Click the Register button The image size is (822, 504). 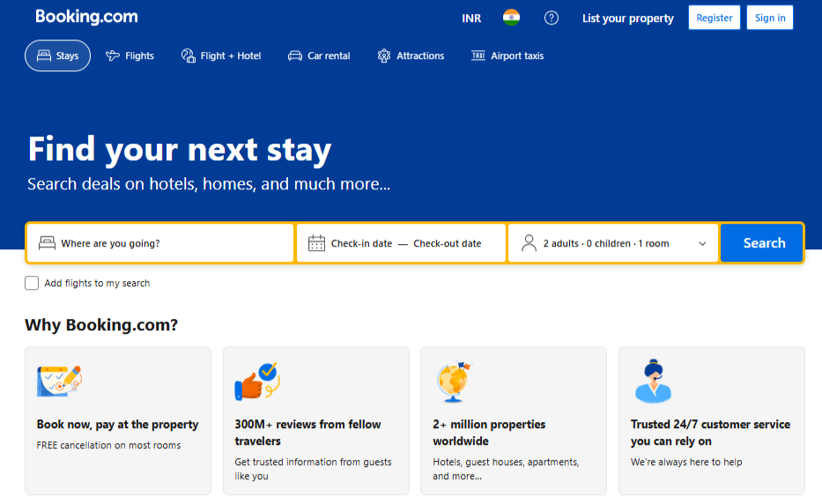714,18
